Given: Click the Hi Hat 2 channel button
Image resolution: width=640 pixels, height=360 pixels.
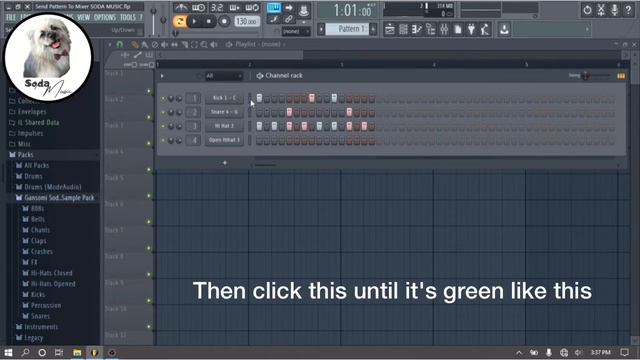Looking at the screenshot, I should click(224, 126).
